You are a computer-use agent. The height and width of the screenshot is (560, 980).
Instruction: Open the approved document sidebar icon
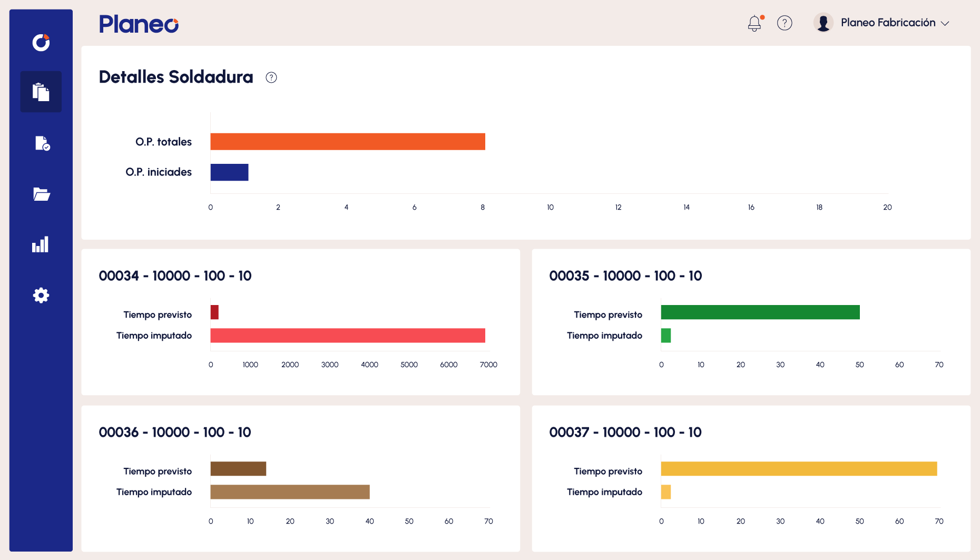coord(42,143)
